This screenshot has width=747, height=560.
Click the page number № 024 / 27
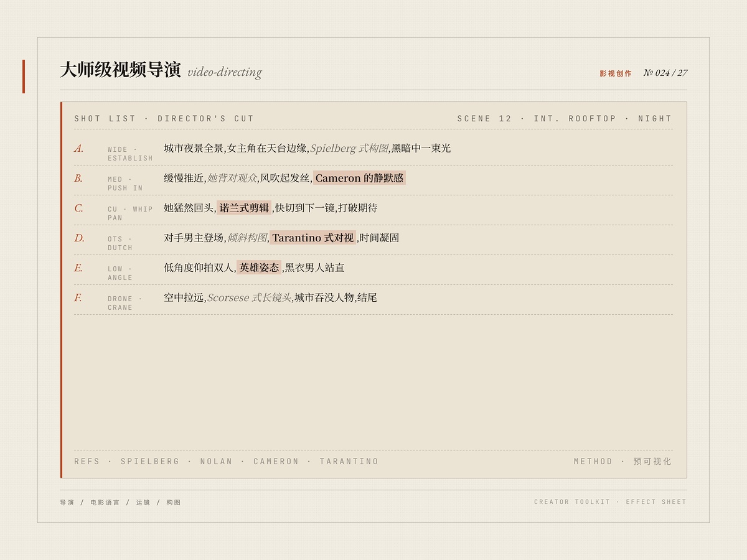(665, 73)
